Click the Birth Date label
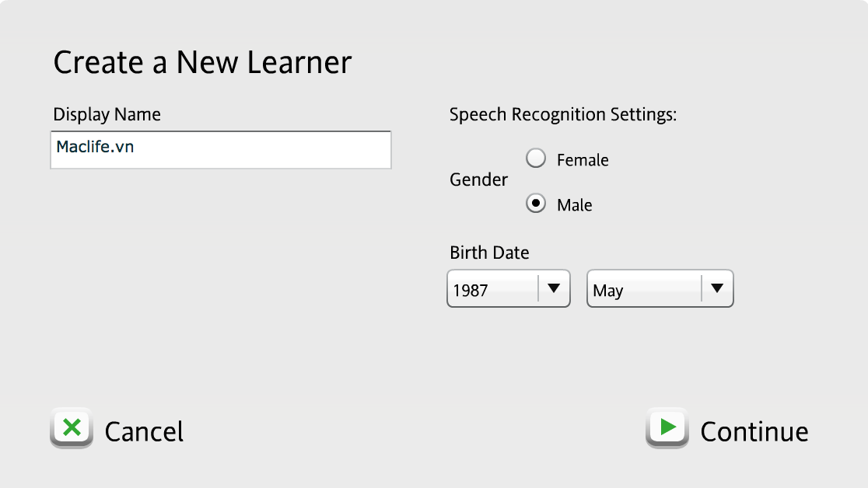 click(x=489, y=253)
